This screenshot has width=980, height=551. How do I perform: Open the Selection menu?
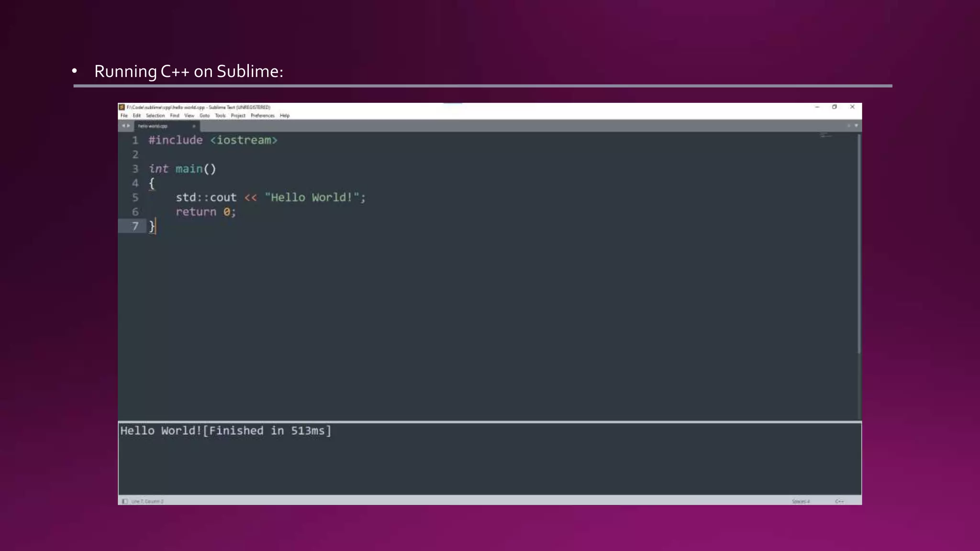pyautogui.click(x=155, y=115)
